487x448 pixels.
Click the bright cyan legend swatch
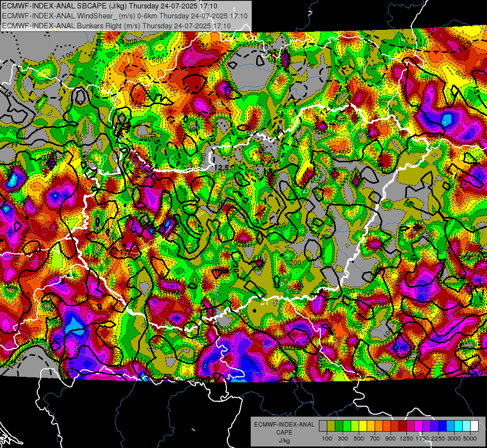coord(459,426)
